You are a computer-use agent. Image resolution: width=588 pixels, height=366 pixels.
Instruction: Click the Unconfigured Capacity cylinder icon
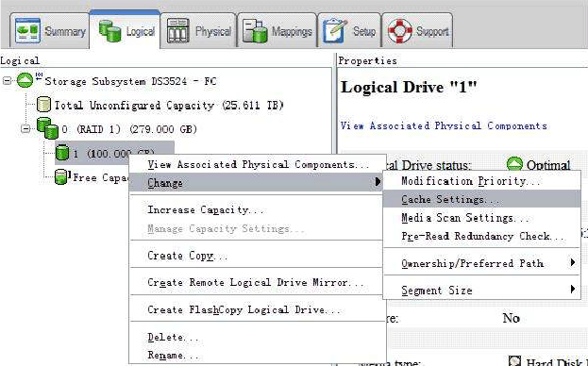(x=43, y=105)
